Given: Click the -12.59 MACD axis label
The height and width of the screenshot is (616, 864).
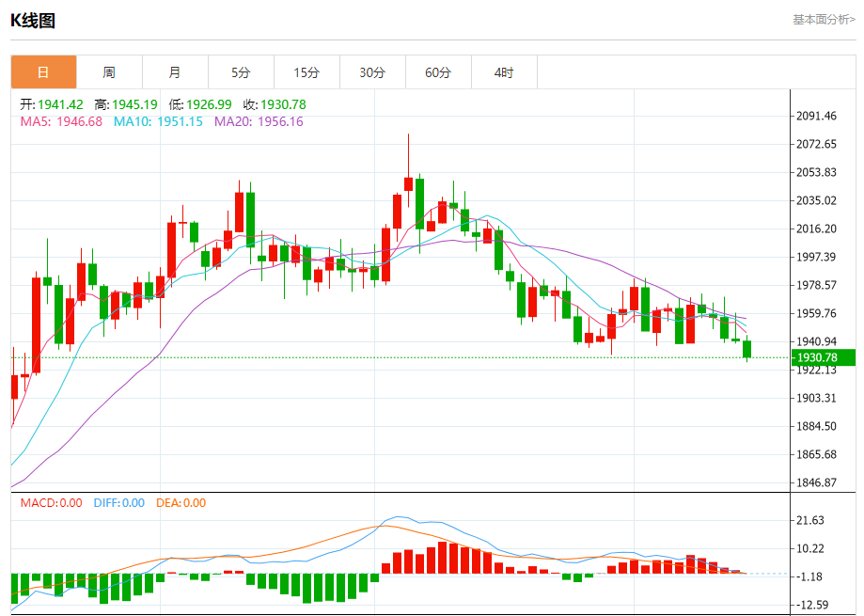Looking at the screenshot, I should point(812,605).
